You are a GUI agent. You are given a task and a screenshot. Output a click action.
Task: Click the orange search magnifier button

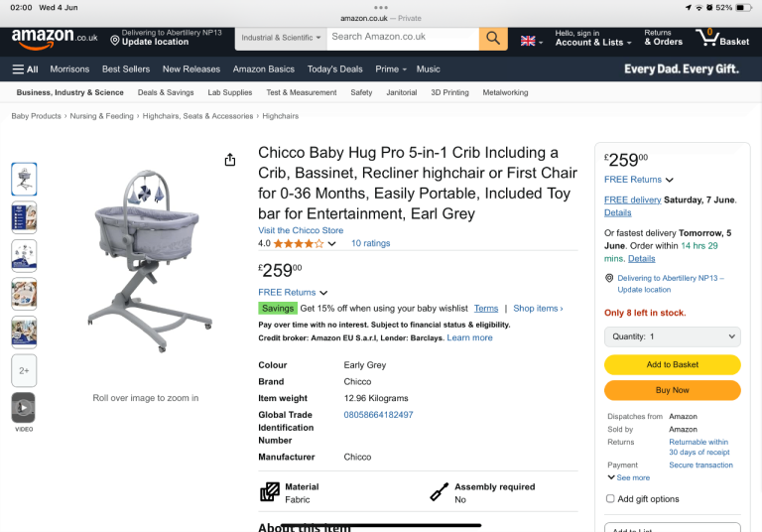pos(493,38)
